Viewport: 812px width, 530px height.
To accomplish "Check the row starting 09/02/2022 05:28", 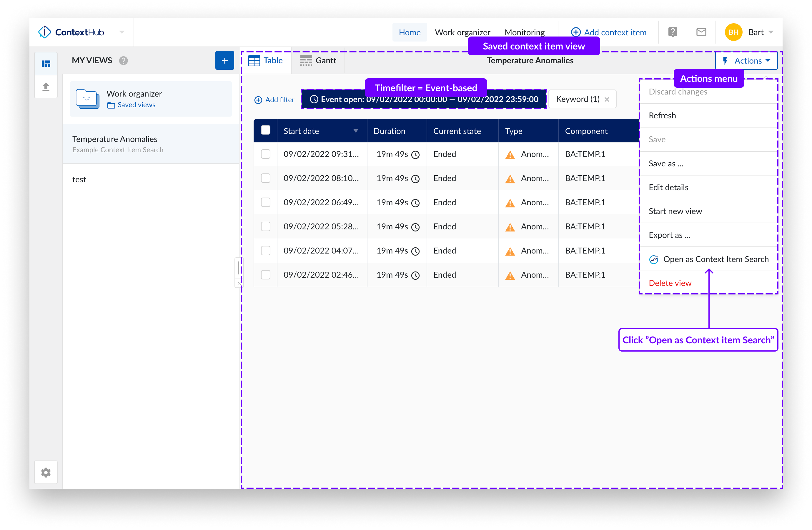I will click(x=265, y=226).
